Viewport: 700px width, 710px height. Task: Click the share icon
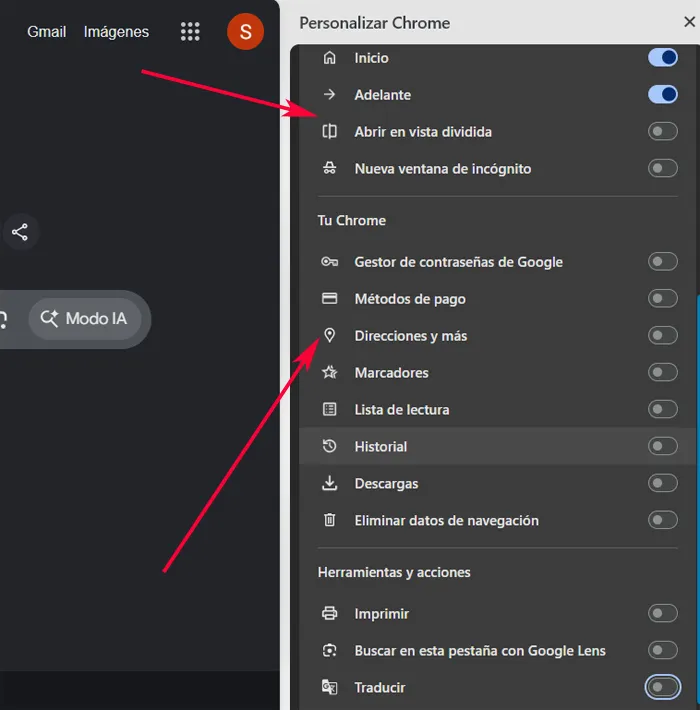coord(20,232)
